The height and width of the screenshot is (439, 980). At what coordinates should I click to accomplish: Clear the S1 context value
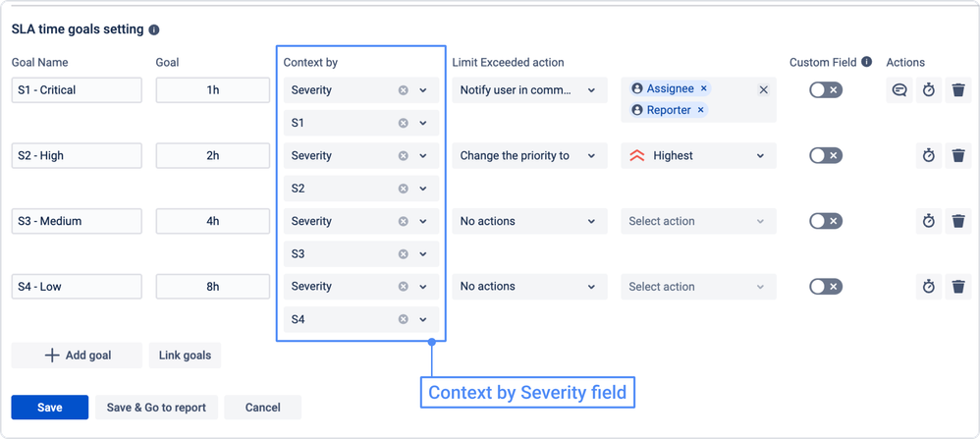[403, 124]
